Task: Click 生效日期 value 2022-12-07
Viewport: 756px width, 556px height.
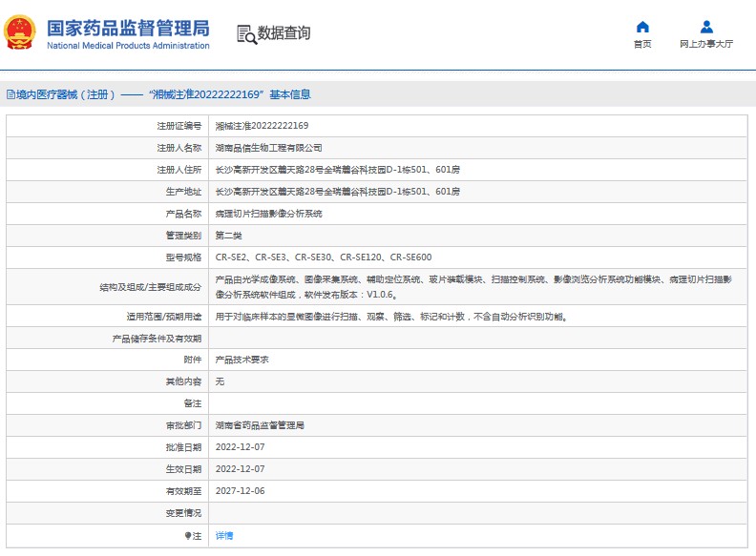Action: [x=241, y=469]
